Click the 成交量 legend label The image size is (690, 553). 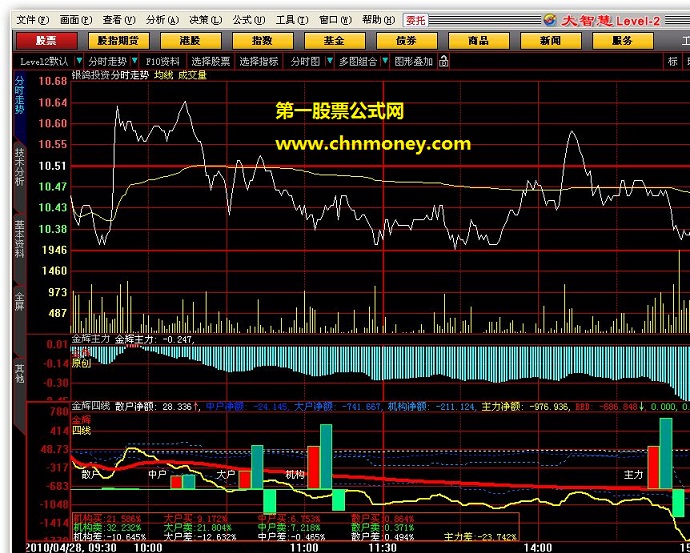pos(192,75)
